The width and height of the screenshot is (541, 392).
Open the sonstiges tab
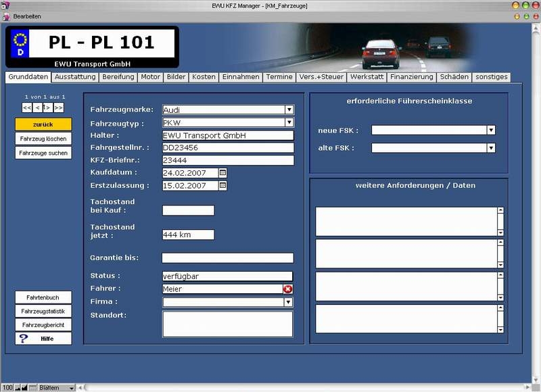pos(492,77)
